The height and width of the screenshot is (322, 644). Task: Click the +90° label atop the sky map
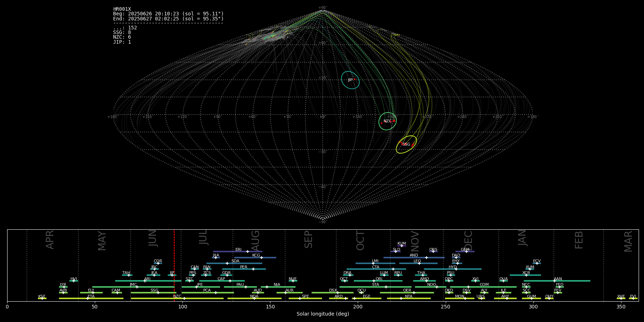tap(323, 8)
